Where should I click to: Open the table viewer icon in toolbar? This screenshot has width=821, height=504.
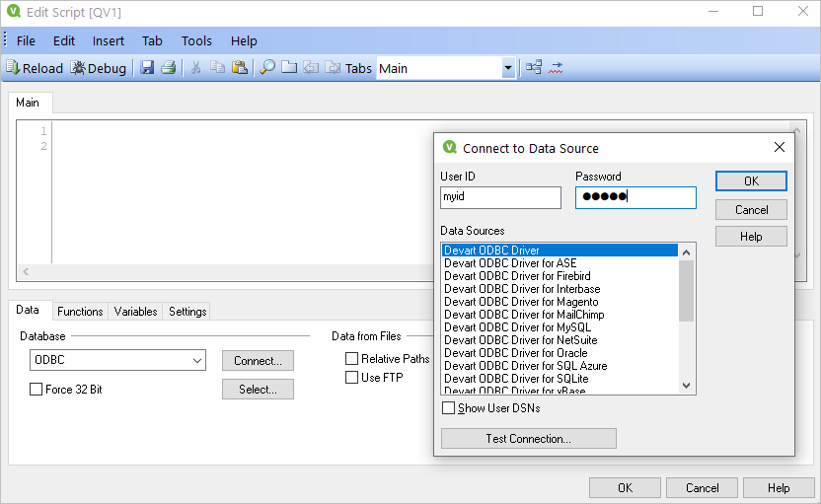pos(534,68)
